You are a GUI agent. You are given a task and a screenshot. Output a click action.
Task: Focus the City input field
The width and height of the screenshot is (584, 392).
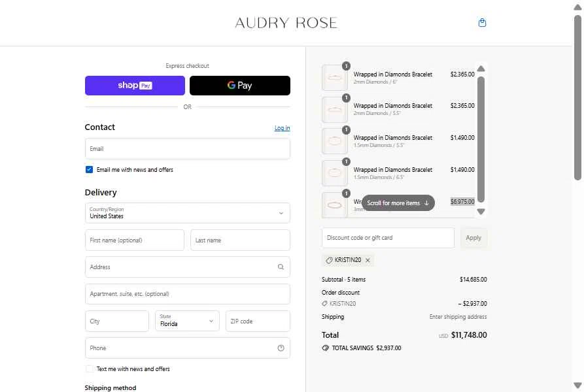[x=117, y=321]
